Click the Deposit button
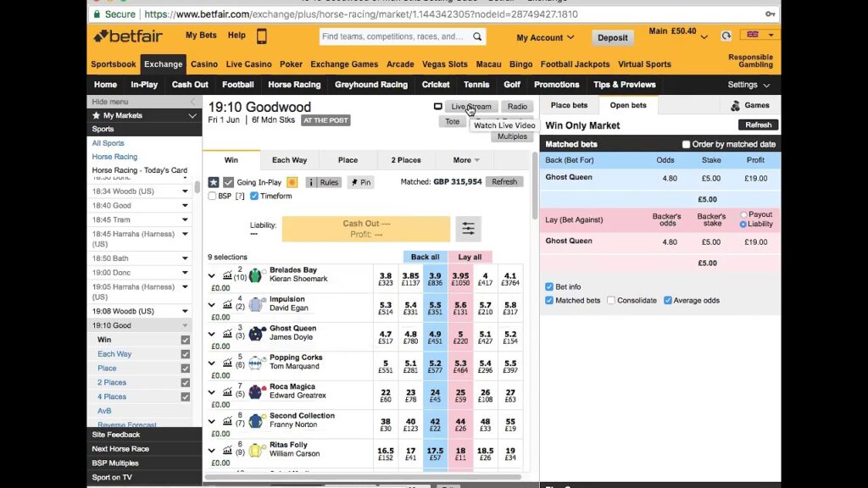Screen dimensions: 868x488 tap(612, 37)
